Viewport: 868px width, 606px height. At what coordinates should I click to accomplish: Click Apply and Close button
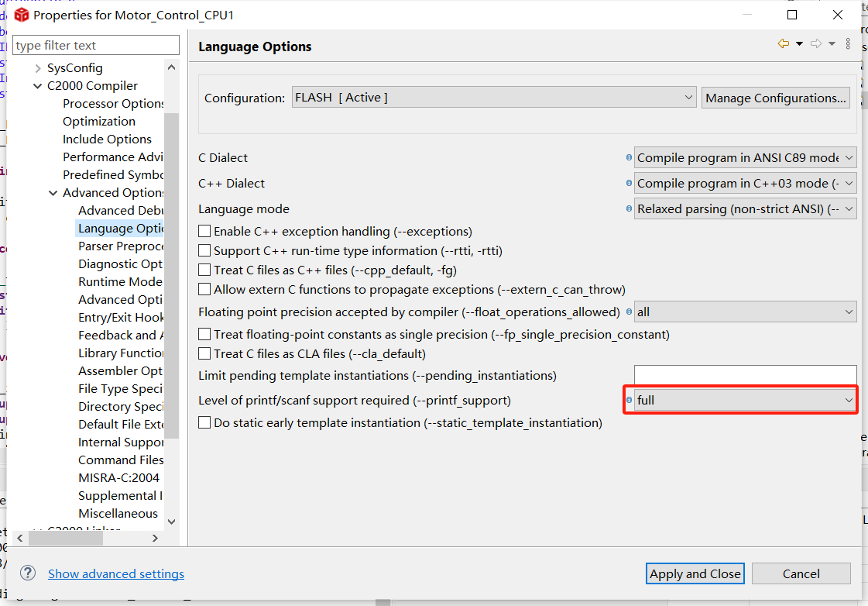[695, 573]
